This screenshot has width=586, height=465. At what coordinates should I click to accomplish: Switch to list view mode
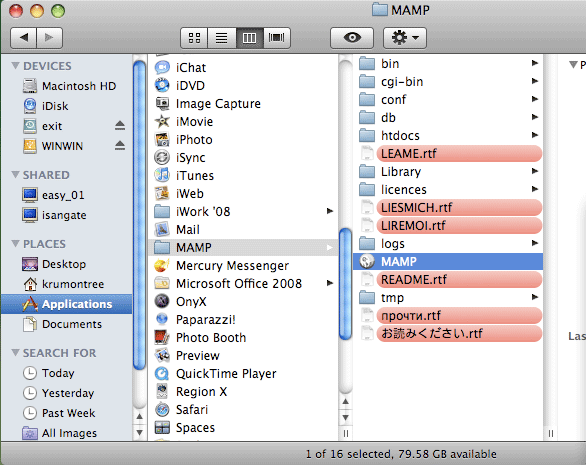coord(222,38)
